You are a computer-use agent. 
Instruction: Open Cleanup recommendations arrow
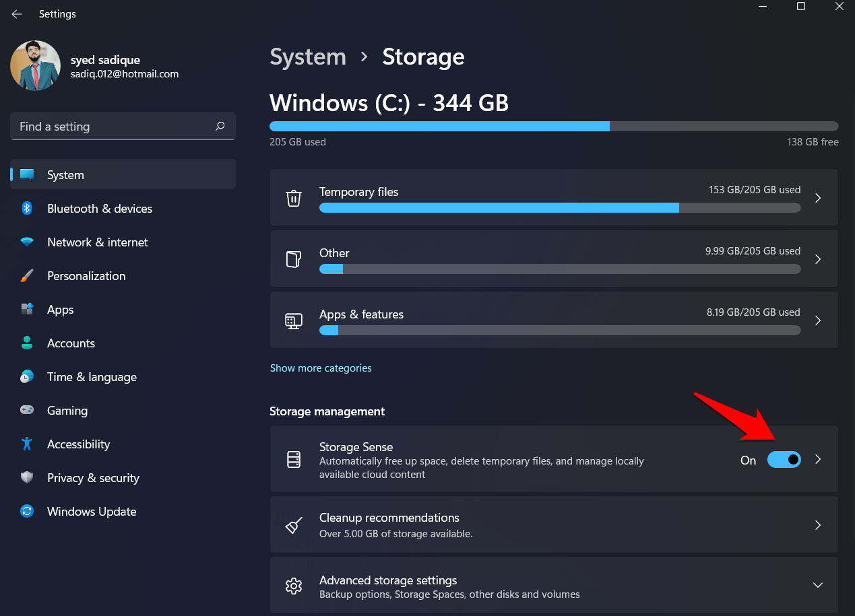tap(818, 525)
